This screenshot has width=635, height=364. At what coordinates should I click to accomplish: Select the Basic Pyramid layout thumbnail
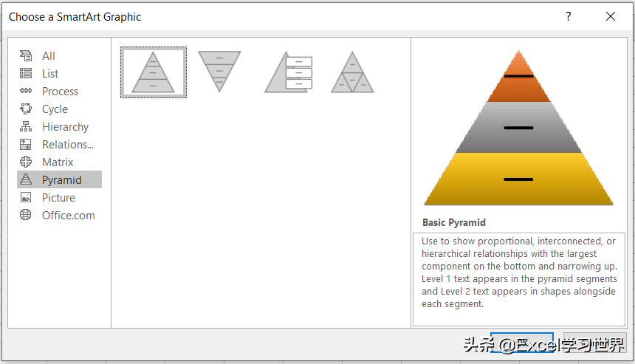coord(154,72)
